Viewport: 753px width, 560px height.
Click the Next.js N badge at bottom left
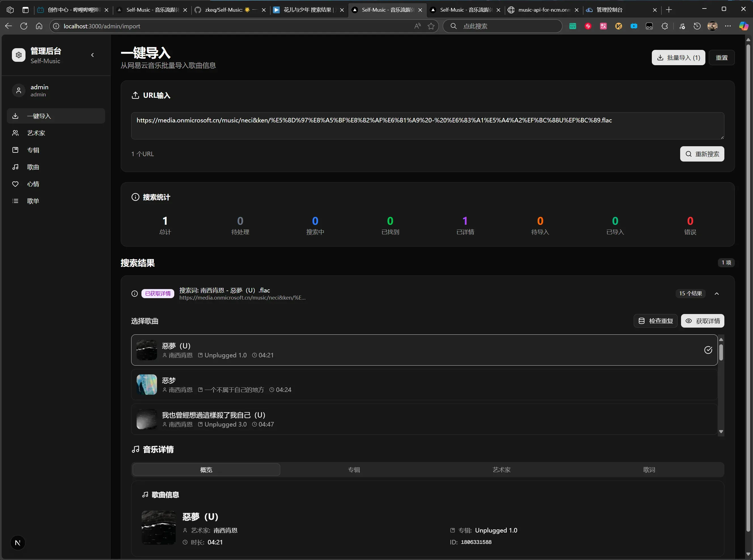pyautogui.click(x=18, y=543)
